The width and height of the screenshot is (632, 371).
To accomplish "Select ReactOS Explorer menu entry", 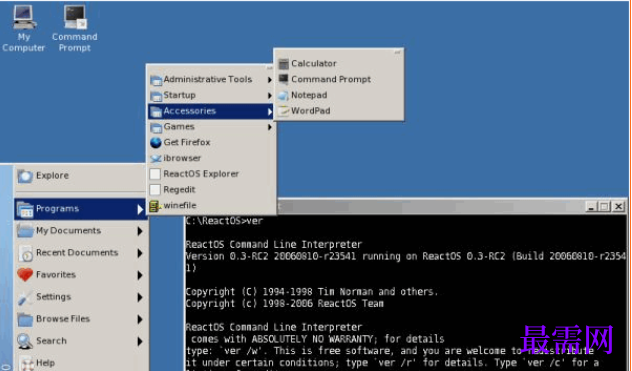I will click(211, 174).
